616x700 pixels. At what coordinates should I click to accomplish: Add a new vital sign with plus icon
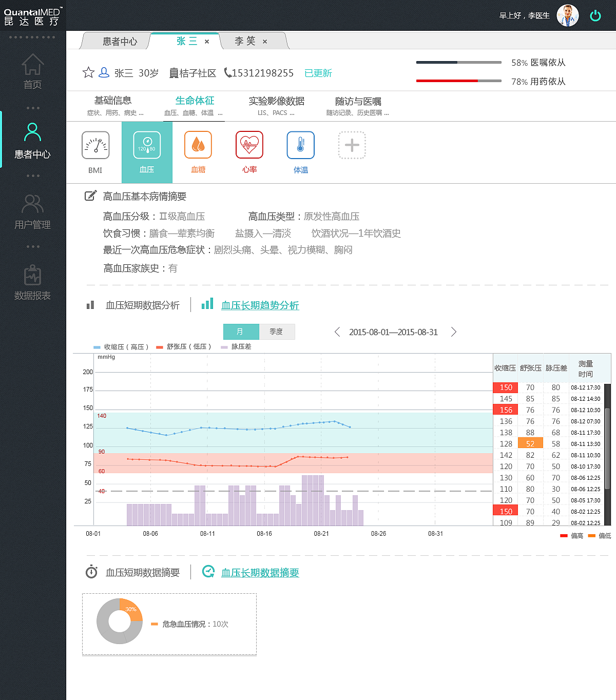click(x=352, y=145)
